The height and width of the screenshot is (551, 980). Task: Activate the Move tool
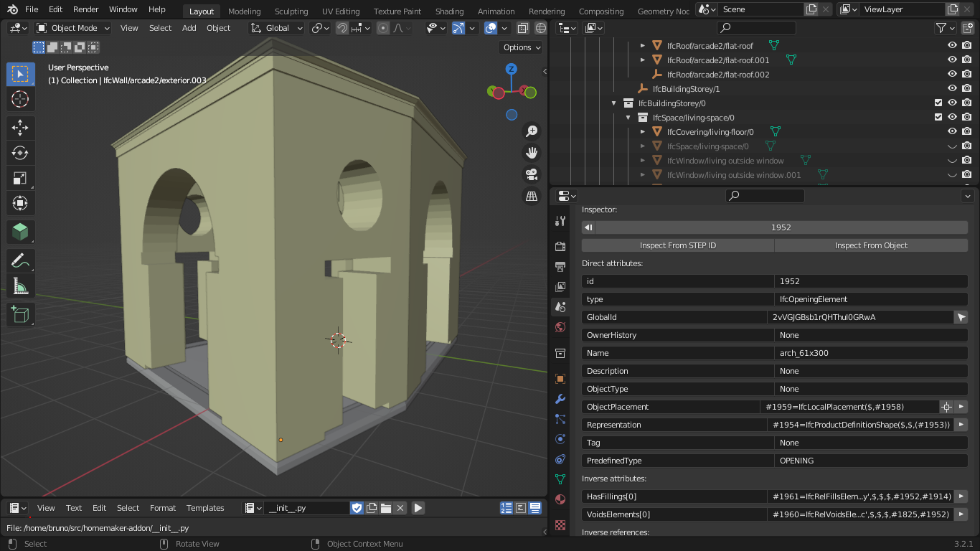20,128
